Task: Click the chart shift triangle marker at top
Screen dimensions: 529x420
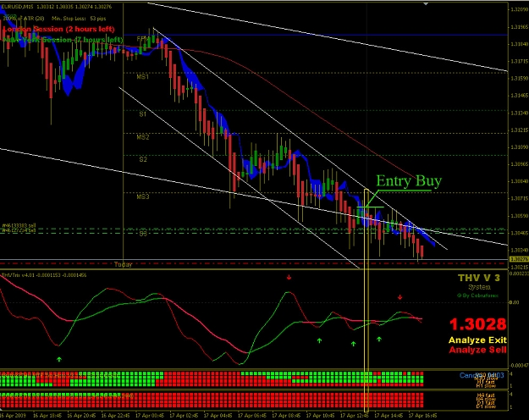Action: [426, 3]
